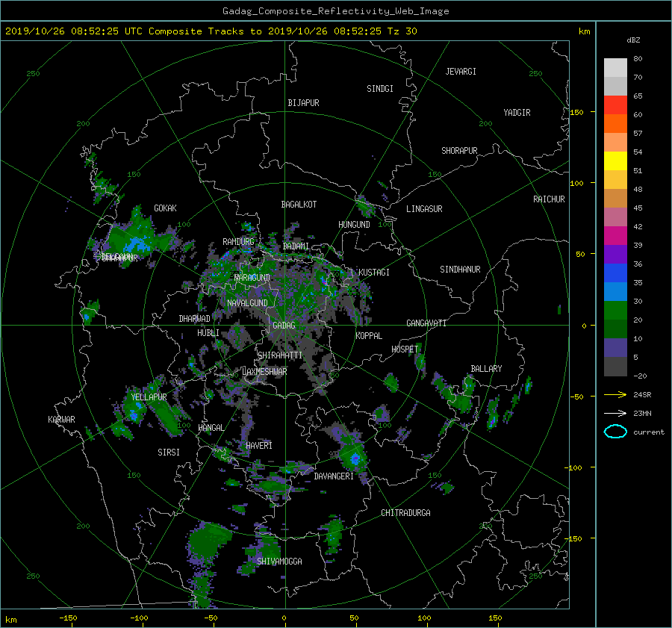Click the DAVANGERI city label
This screenshot has height=628, width=672.
pos(334,476)
